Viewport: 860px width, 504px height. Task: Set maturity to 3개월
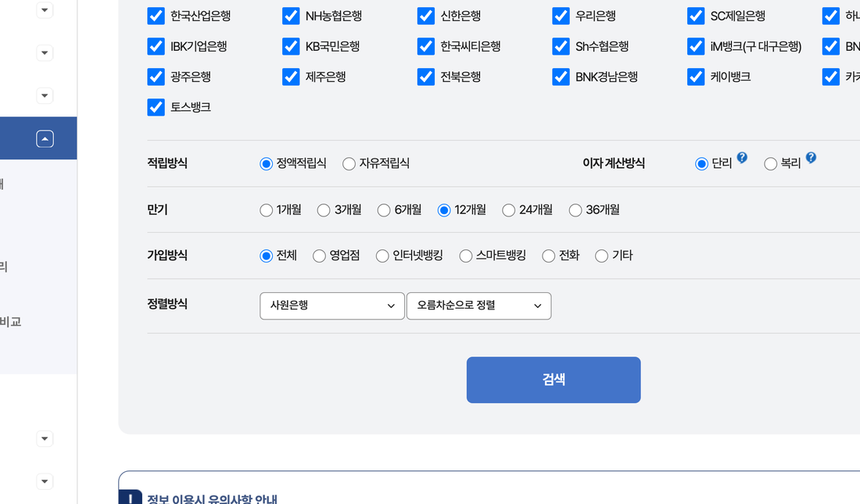[x=324, y=211]
